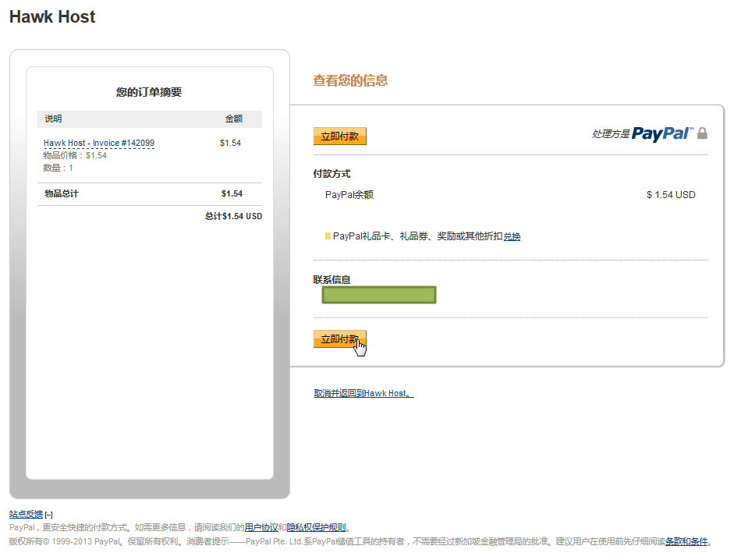741x560 pixels.
Task: Click the Hawk Host page title
Action: pos(52,17)
